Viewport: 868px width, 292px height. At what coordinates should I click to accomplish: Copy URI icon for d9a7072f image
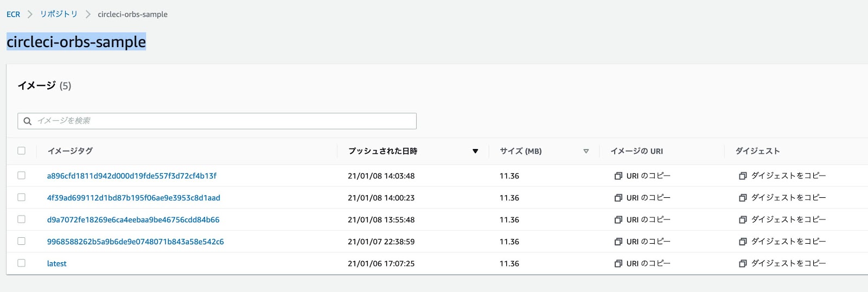pyautogui.click(x=618, y=220)
